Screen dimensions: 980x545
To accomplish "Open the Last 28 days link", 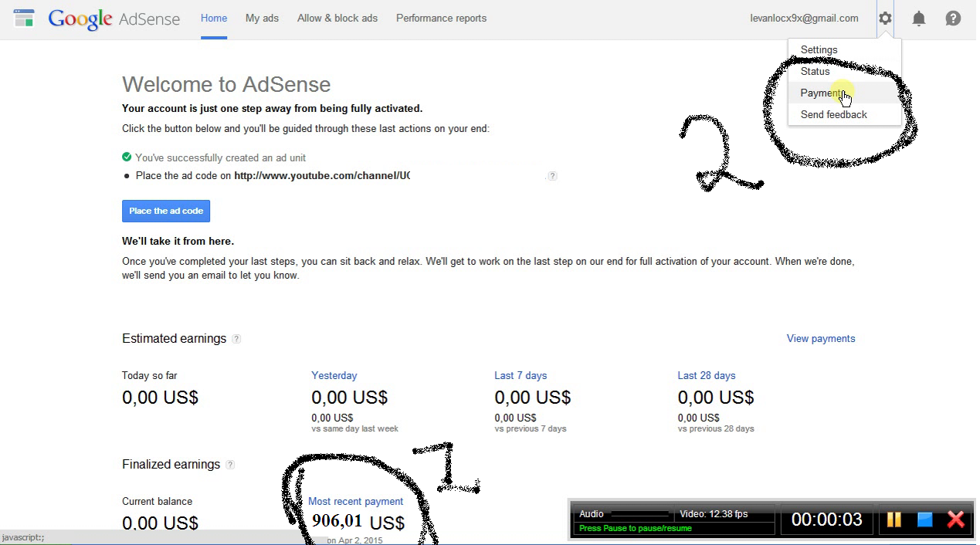I will coord(707,376).
